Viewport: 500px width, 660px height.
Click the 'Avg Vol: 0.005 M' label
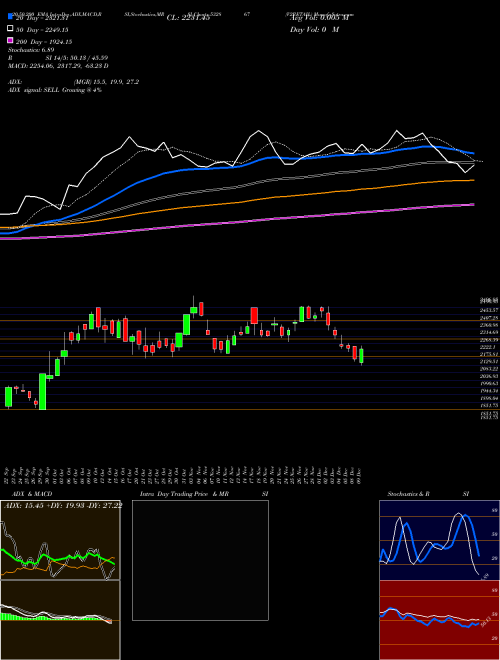(319, 18)
